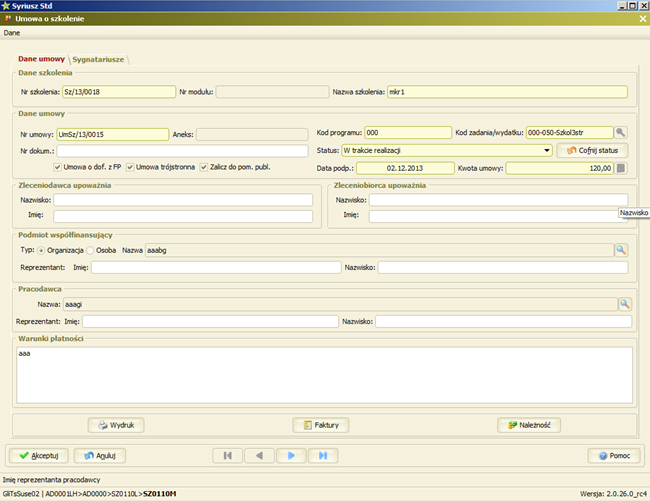Open the Faktury button

point(320,425)
